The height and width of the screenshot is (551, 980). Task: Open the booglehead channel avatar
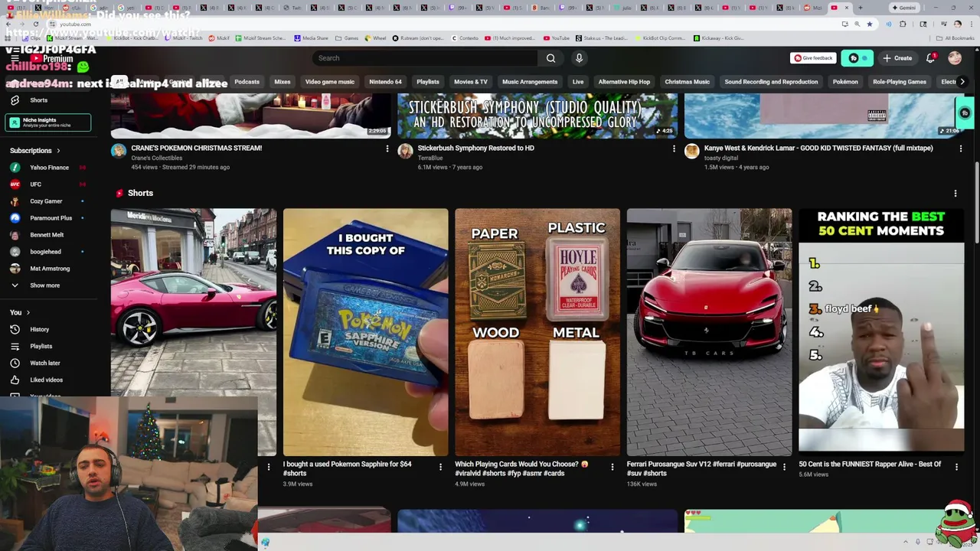tap(15, 252)
